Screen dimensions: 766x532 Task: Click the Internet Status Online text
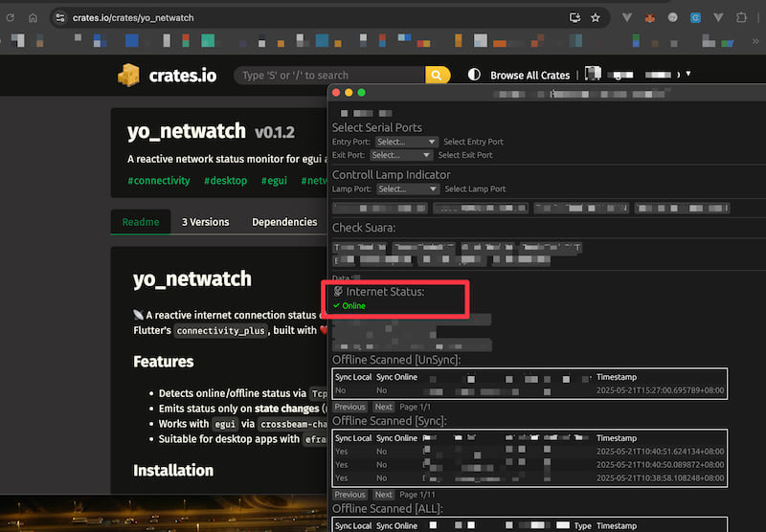click(353, 306)
